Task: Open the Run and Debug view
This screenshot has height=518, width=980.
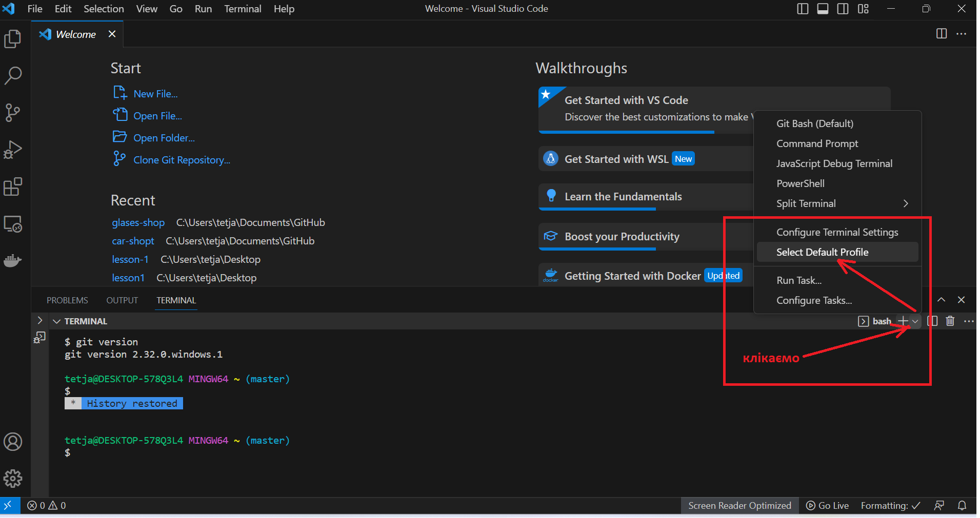Action: pyautogui.click(x=13, y=150)
